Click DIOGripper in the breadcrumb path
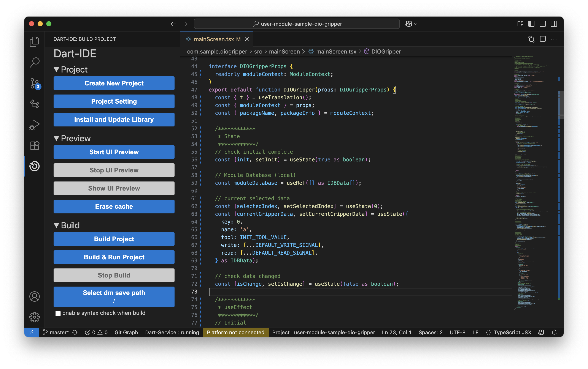This screenshot has height=369, width=588. pyautogui.click(x=386, y=51)
